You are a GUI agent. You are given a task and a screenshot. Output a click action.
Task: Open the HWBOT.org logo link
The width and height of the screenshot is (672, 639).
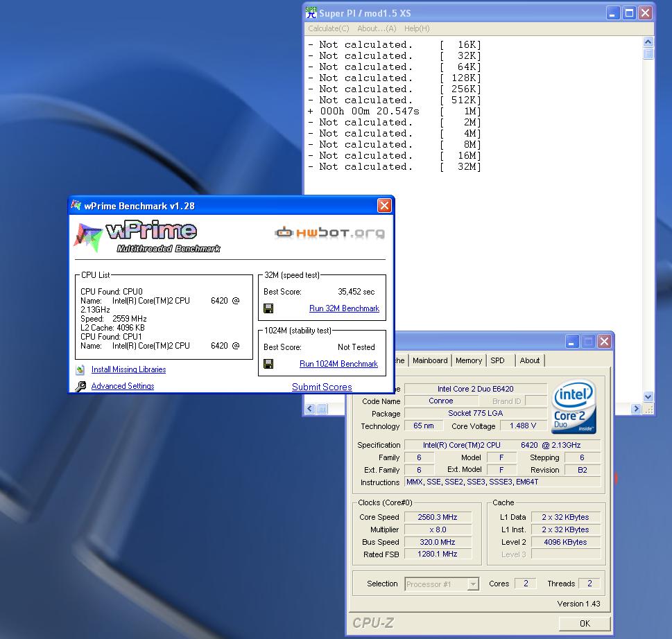(329, 233)
